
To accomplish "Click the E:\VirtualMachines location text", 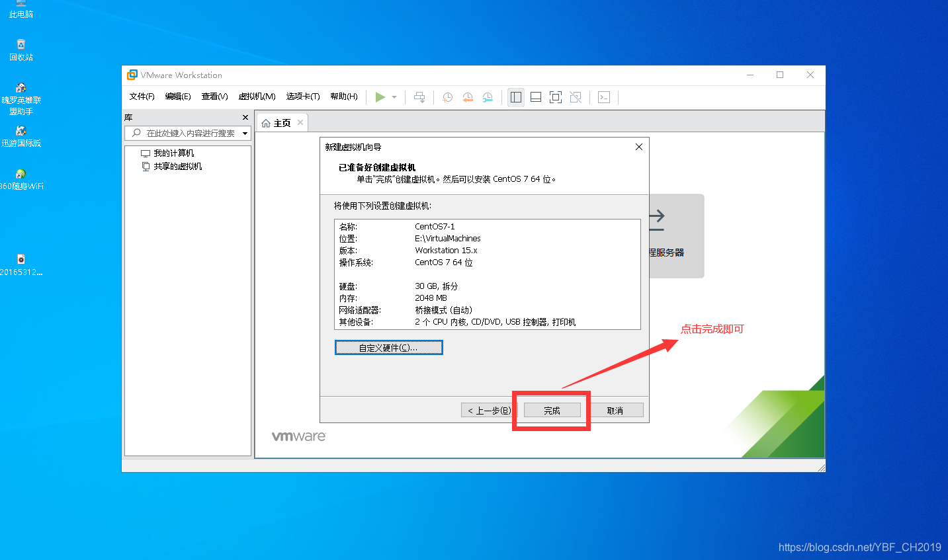I will pyautogui.click(x=448, y=239).
